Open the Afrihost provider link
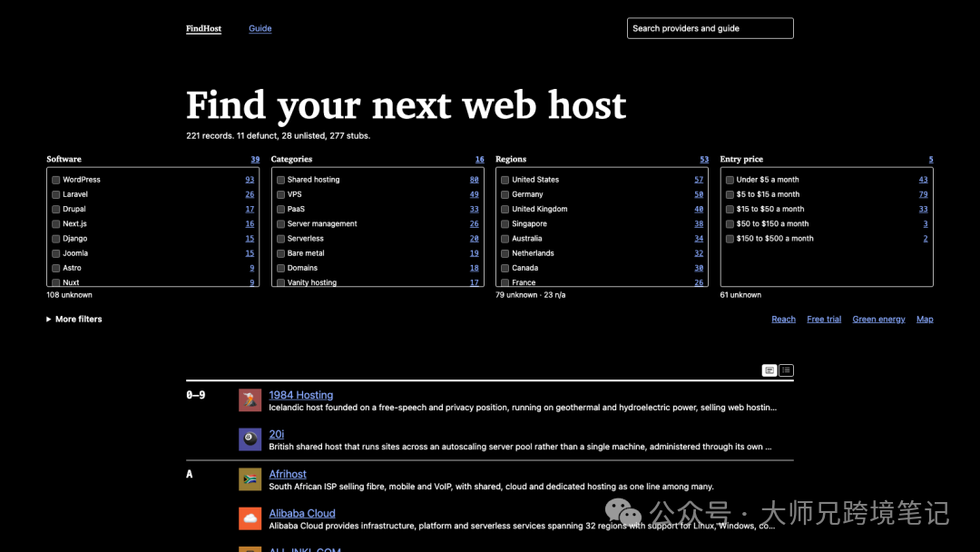The image size is (980, 552). coord(288,475)
